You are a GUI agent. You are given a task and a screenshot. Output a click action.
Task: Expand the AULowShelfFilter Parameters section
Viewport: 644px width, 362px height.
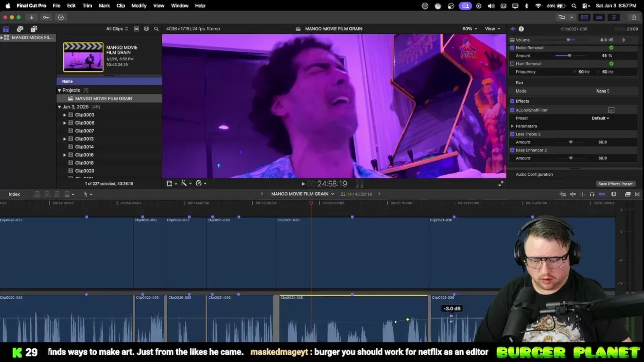point(512,126)
